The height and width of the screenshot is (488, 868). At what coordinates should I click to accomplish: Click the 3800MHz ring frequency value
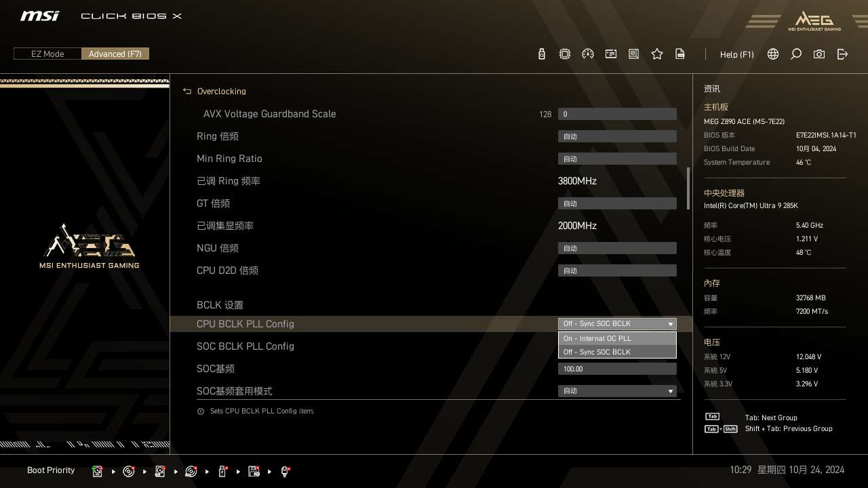tap(577, 181)
